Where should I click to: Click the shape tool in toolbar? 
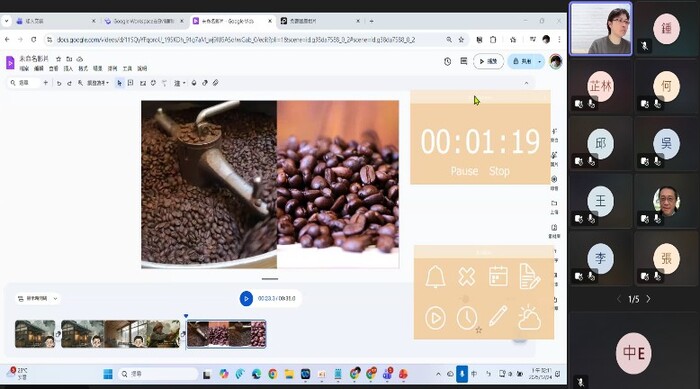153,83
